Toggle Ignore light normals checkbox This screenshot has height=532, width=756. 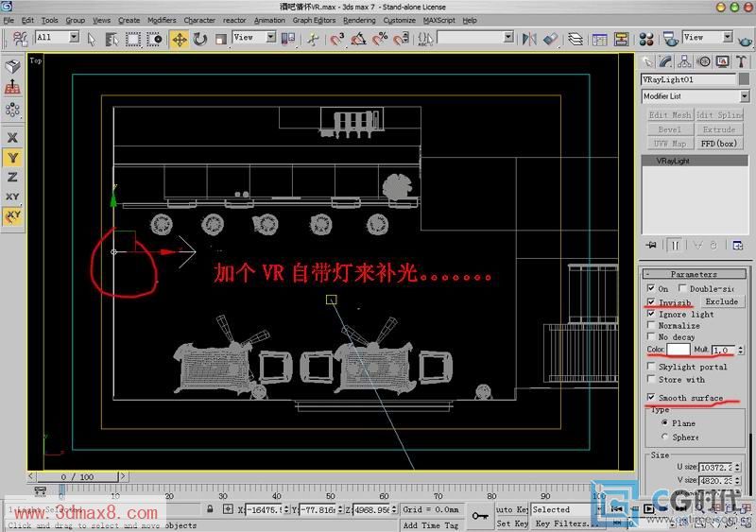coord(651,314)
